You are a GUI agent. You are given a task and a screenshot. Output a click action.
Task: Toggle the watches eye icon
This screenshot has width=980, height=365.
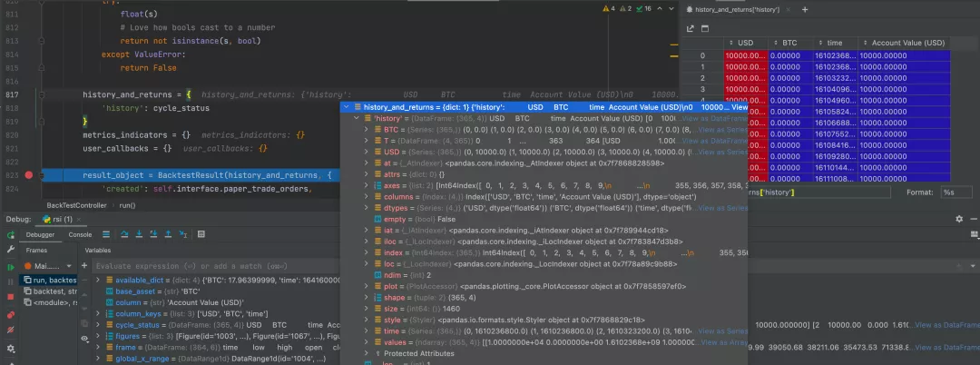(x=84, y=338)
